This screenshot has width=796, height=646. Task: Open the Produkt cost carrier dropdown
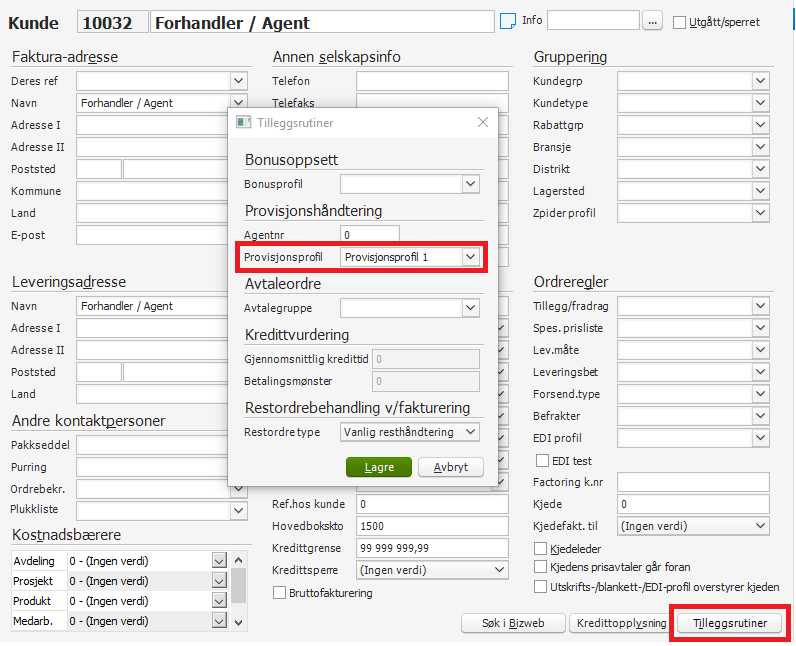219,601
